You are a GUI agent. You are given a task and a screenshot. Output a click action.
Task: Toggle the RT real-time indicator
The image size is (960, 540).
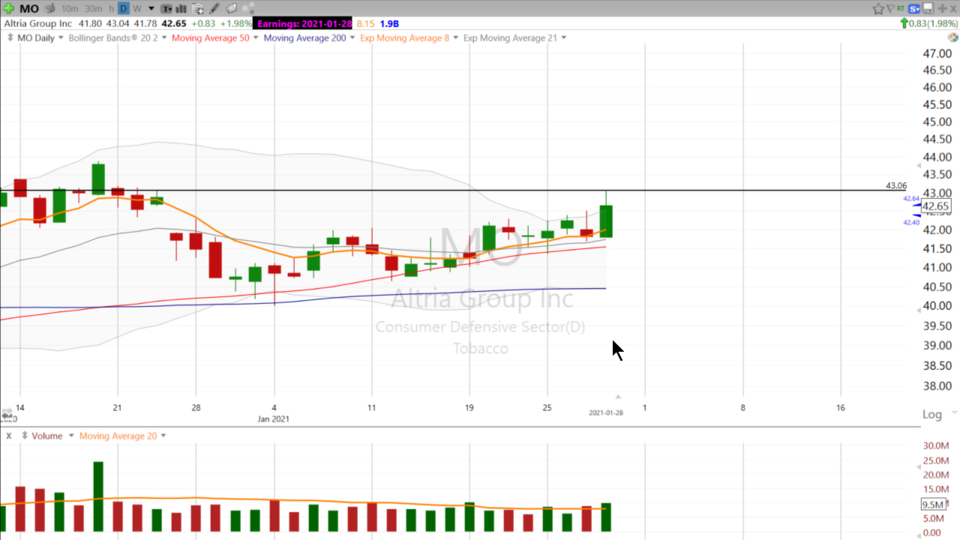pyautogui.click(x=901, y=8)
